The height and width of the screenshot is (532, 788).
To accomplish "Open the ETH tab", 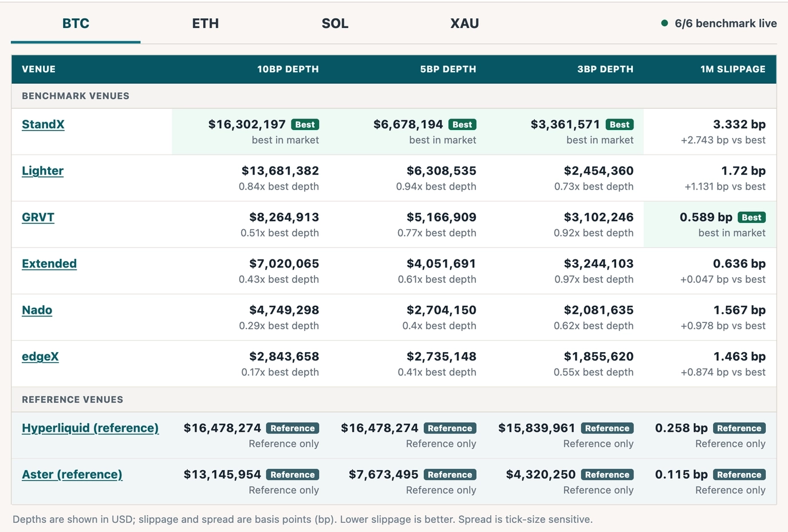I will (x=205, y=23).
